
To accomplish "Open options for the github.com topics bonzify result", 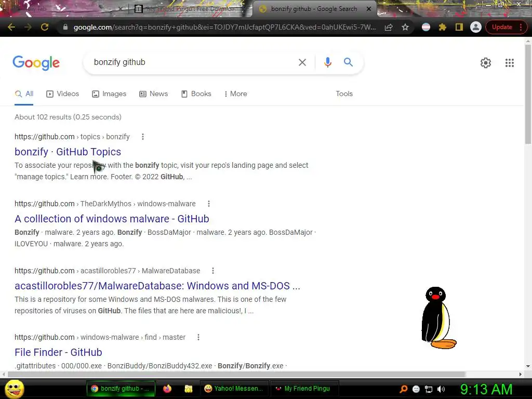I will coord(143,137).
